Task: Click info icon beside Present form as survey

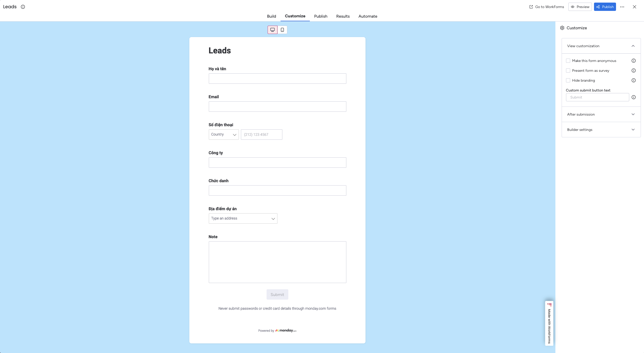Action: (x=633, y=70)
